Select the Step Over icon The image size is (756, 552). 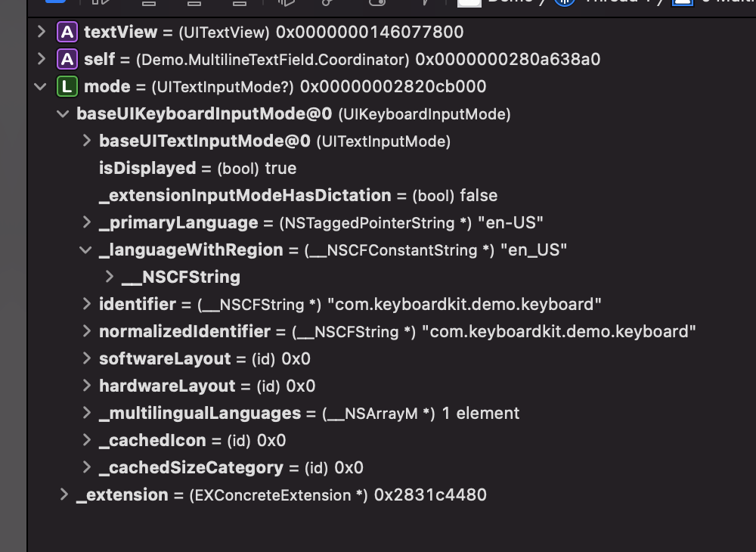(148, 3)
